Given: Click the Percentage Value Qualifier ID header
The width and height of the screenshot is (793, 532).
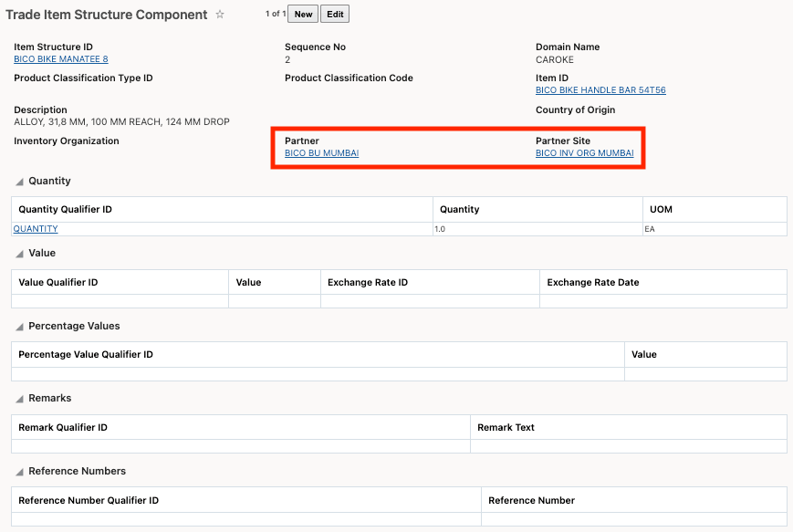Looking at the screenshot, I should tap(86, 355).
